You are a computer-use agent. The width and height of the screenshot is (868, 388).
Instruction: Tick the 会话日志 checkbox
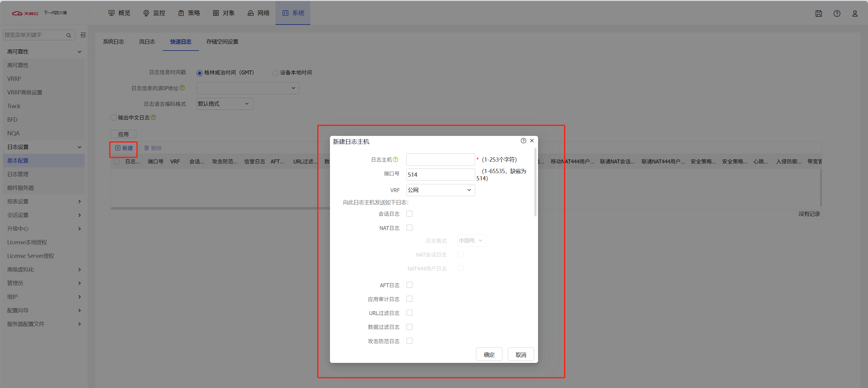[x=410, y=213]
